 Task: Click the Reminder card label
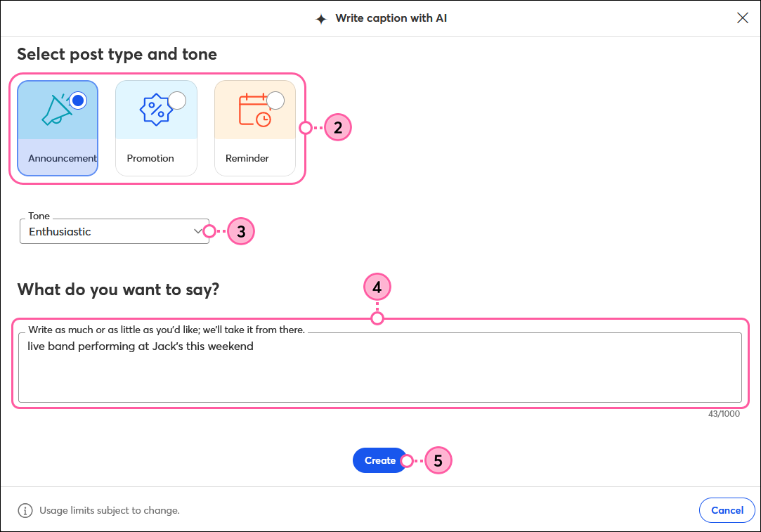(247, 158)
